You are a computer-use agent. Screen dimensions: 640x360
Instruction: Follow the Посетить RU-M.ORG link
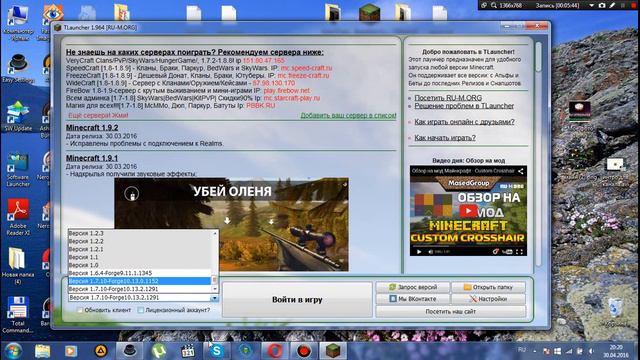(448, 98)
